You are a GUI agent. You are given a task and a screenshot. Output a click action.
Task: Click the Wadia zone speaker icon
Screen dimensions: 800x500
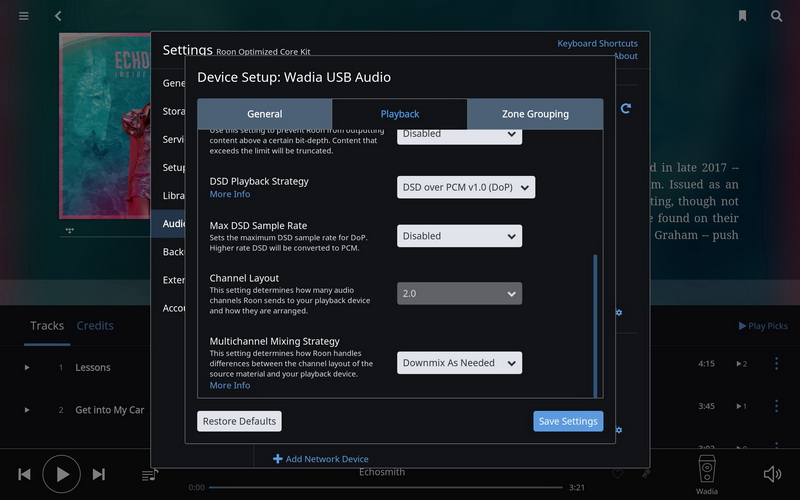click(x=707, y=469)
